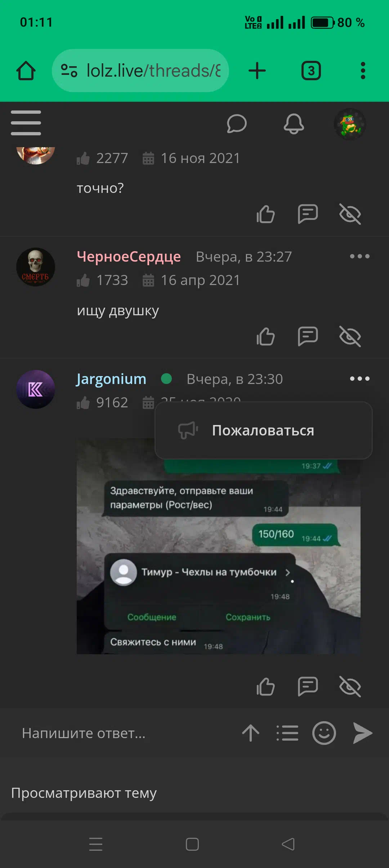Hide the 'точно?' post with crossed eye
This screenshot has height=868, width=389.
(x=350, y=214)
